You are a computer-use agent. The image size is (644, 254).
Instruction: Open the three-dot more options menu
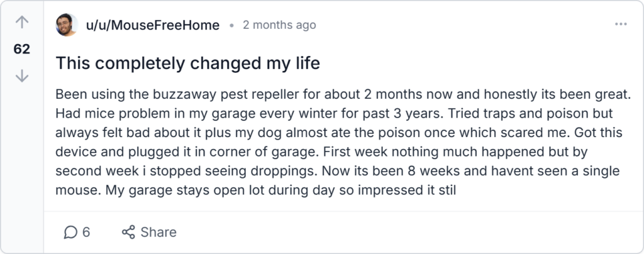(621, 25)
